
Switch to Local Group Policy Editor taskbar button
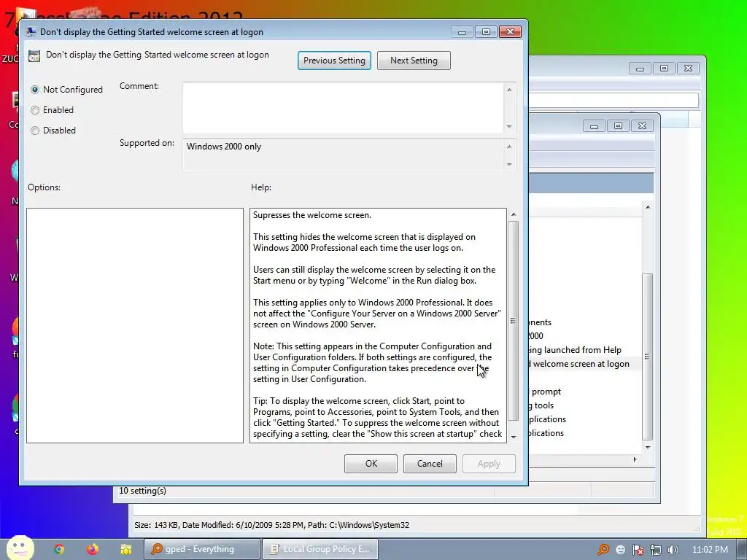tap(320, 549)
